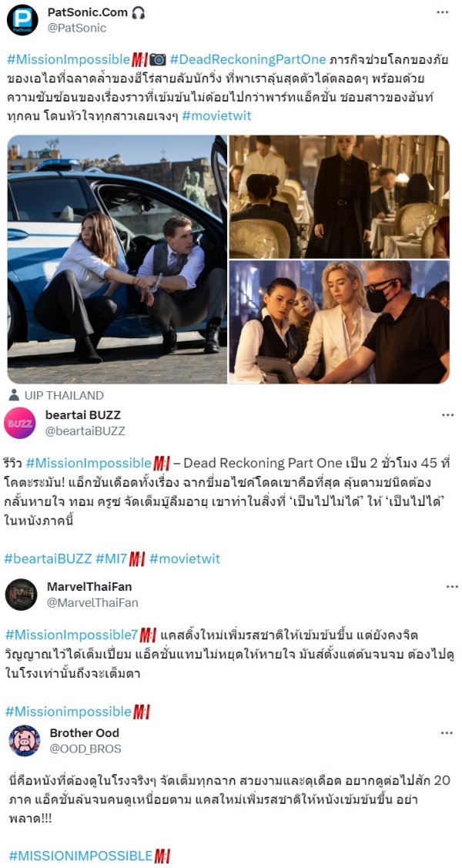View train dining car photo
This screenshot has height=868, width=462.
pos(340,196)
